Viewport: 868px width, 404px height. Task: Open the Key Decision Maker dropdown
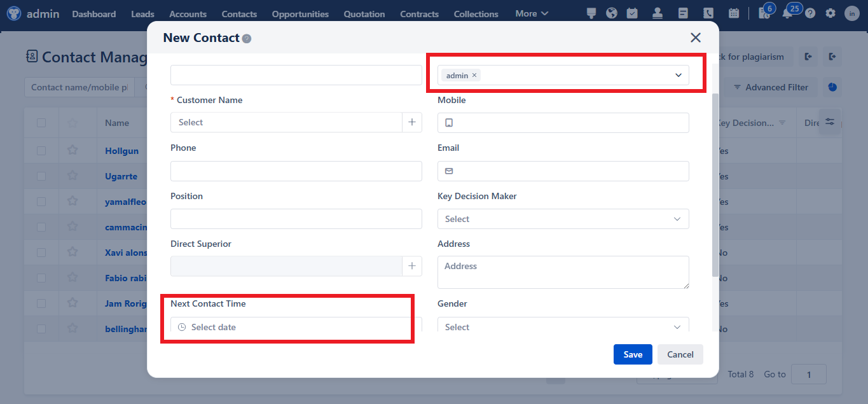[563, 218]
